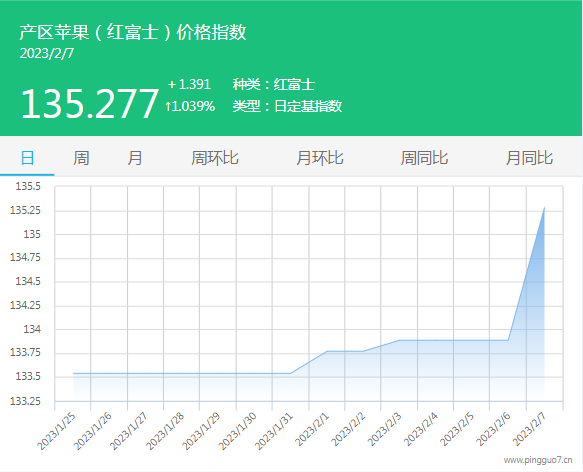Click the ↑1.039% change indicator
This screenshot has height=472, width=583.
[190, 106]
